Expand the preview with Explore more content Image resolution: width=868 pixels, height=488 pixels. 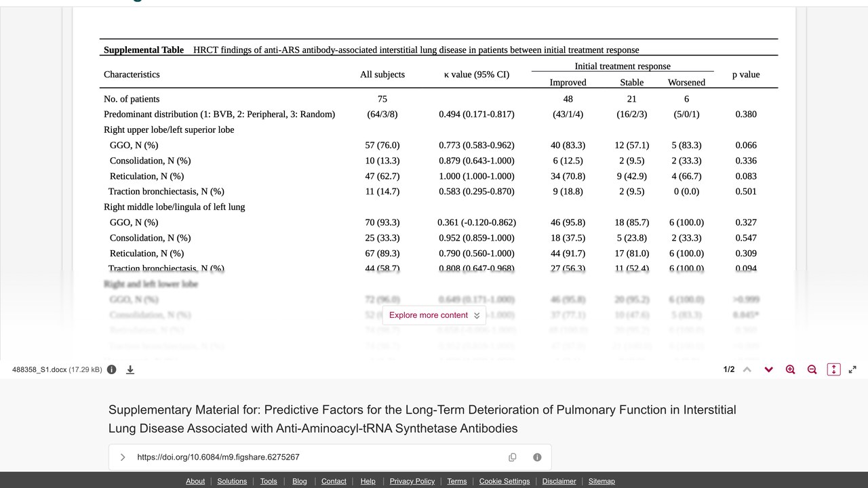click(x=435, y=315)
